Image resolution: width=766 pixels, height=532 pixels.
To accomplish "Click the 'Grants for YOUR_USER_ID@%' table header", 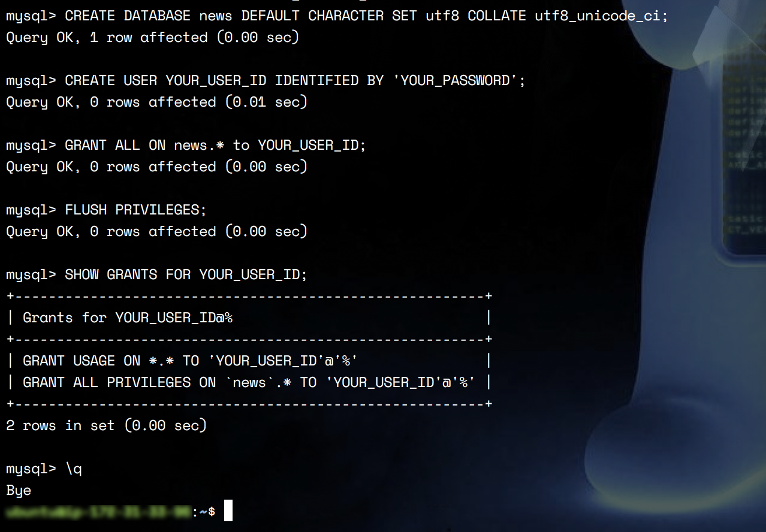I will click(x=128, y=318).
